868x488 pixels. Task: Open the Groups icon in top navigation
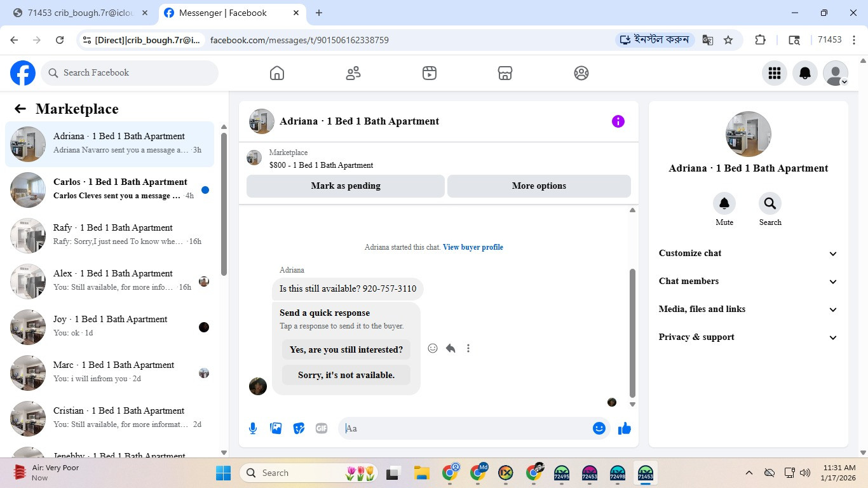581,73
